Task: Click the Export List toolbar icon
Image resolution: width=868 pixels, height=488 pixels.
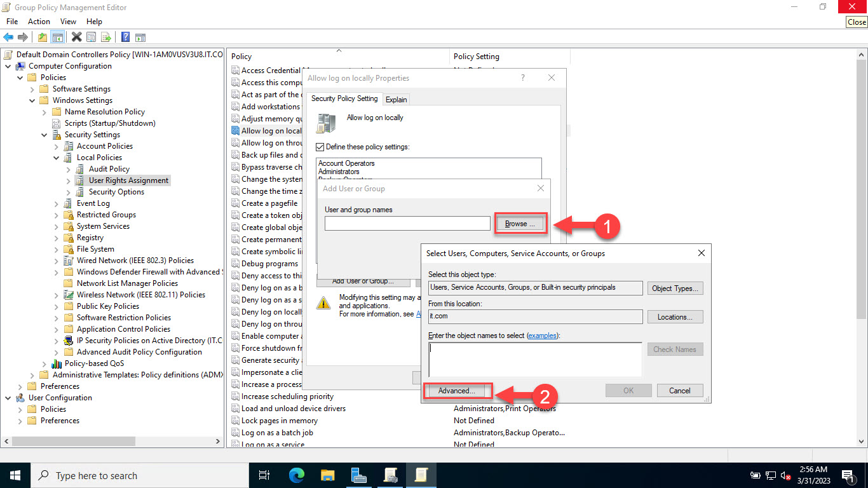Action: click(x=106, y=37)
